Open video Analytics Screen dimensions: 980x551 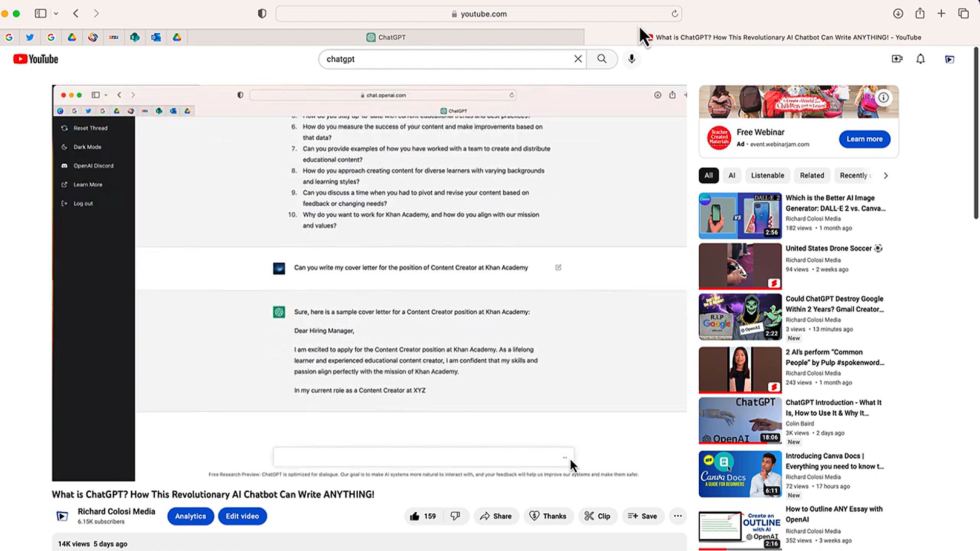click(190, 516)
